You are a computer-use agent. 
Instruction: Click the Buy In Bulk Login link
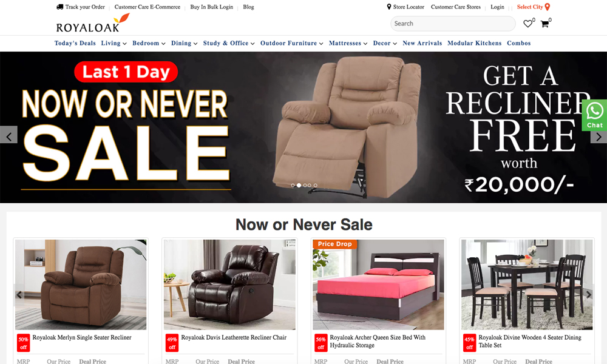pos(212,7)
